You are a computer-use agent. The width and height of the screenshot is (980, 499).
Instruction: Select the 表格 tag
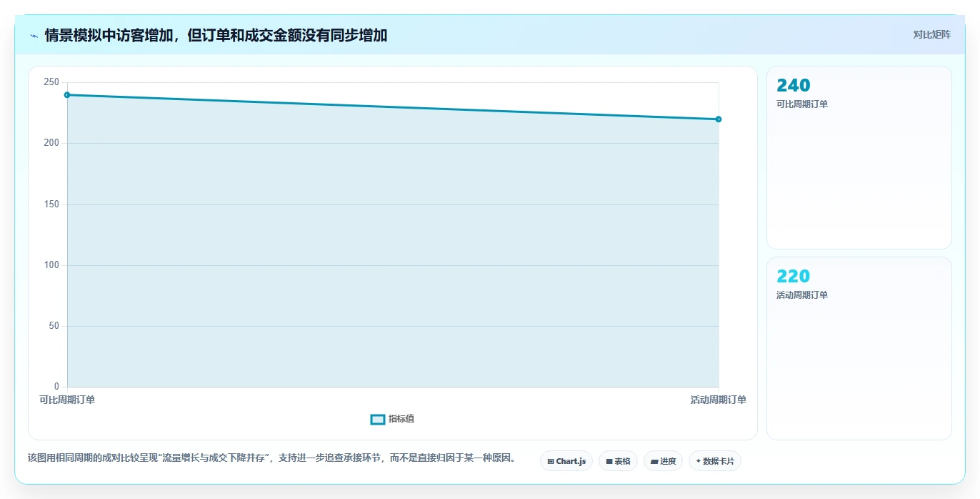(x=618, y=461)
